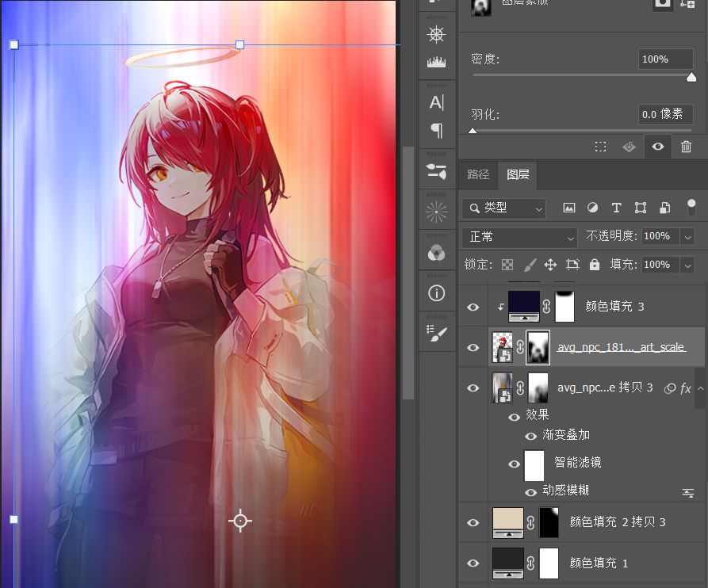Screen dimensions: 708x588
Task: Switch to the 图层 tab
Action: (x=518, y=174)
